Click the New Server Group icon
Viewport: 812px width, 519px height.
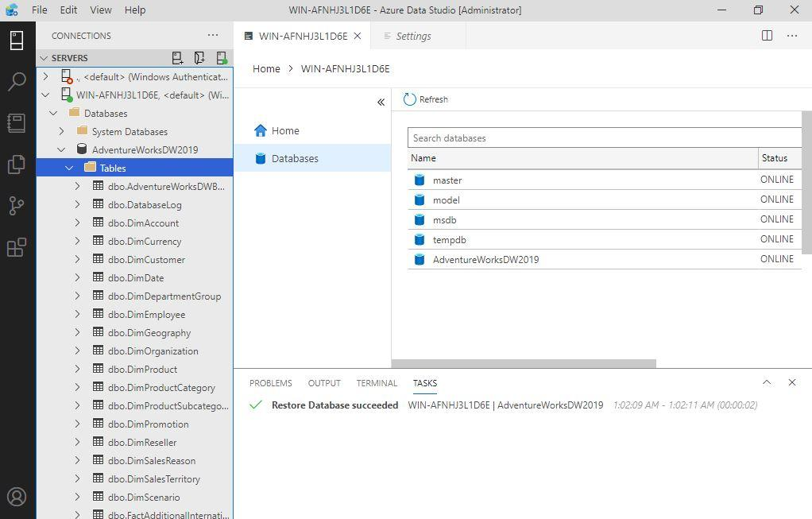pos(199,57)
